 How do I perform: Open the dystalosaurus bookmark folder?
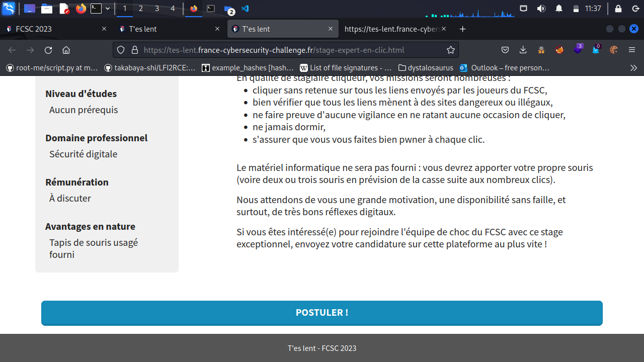[426, 67]
